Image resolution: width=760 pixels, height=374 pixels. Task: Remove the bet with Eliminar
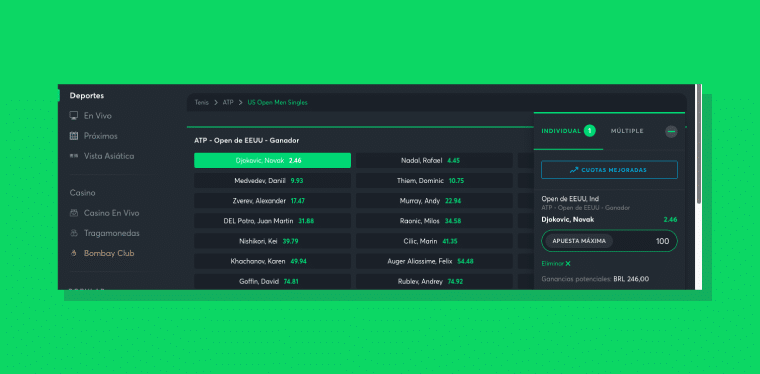tap(556, 264)
